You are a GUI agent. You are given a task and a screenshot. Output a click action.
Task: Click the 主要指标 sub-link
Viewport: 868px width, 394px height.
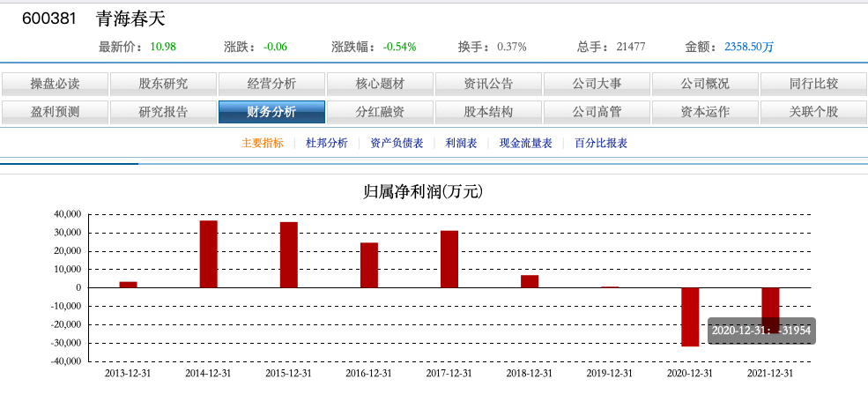pos(263,144)
